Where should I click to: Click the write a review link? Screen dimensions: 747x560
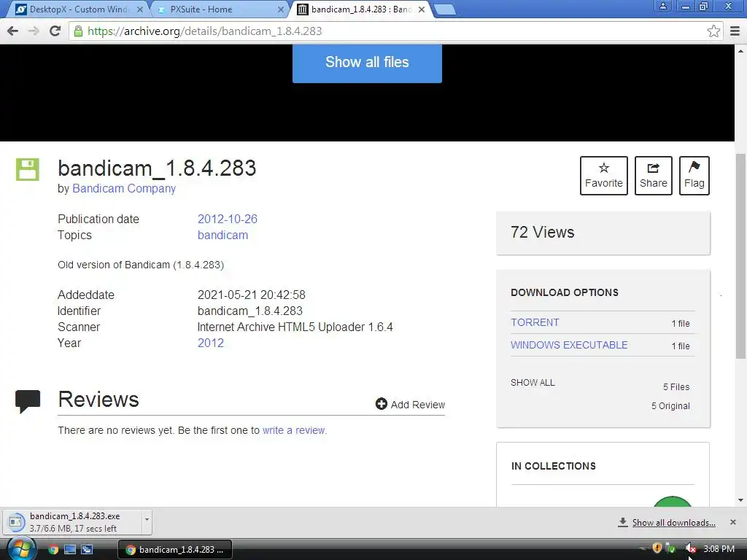[x=294, y=430]
